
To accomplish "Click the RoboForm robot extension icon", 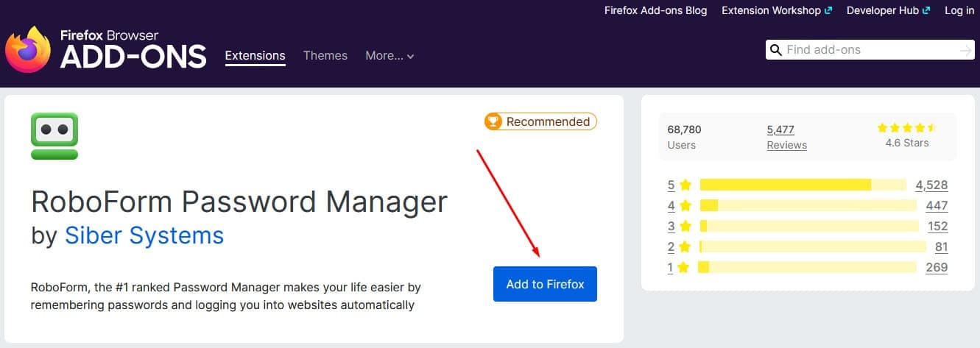I will tap(54, 136).
